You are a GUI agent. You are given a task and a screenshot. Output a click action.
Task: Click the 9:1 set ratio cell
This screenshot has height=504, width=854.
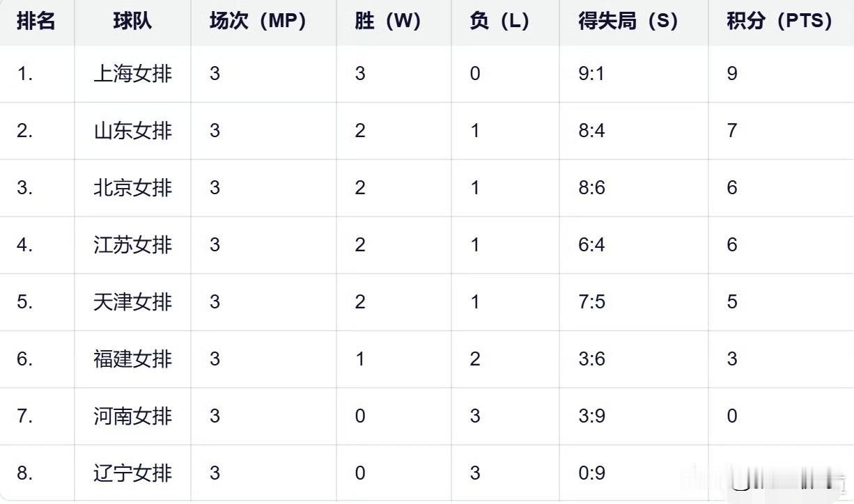click(x=591, y=74)
